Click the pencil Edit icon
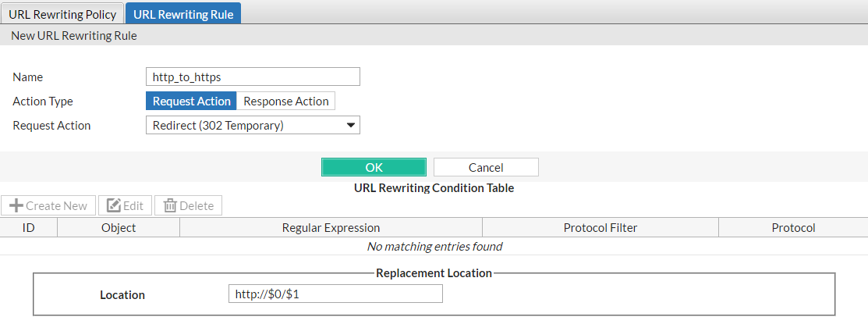Screen dimensions: 868x317 114,205
